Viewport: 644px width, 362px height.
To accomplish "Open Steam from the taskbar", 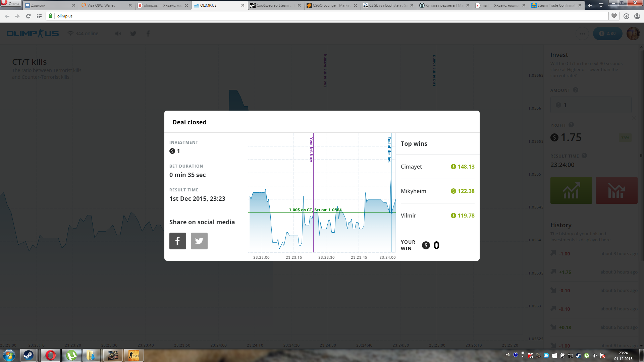I will (29, 355).
